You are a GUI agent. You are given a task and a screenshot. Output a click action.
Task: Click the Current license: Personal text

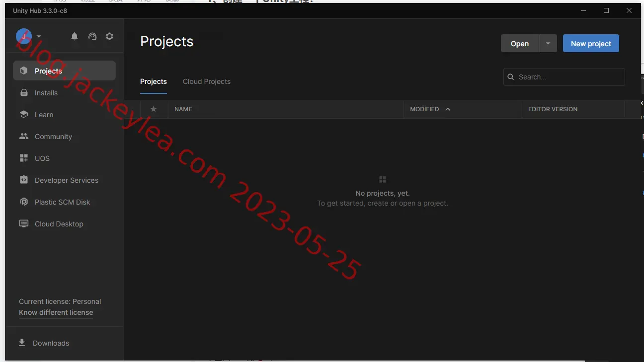[60, 301]
